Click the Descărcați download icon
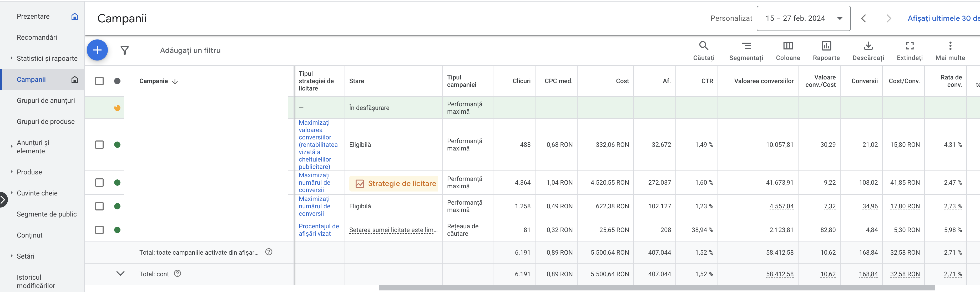 click(868, 46)
